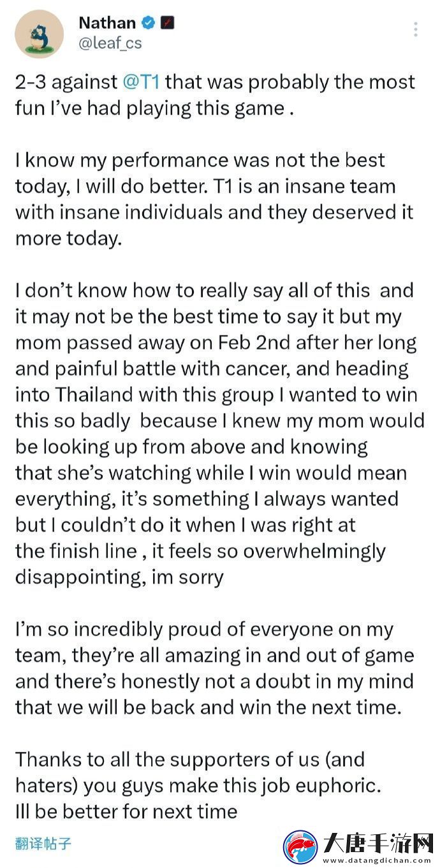Viewport: 440px width, 868px height.
Task: Click the red fish watermark logo
Action: (x=300, y=847)
